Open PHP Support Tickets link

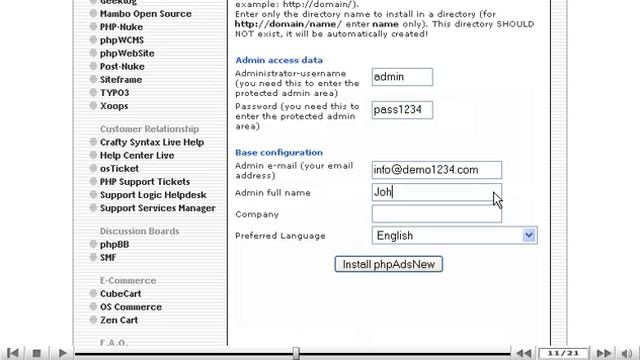click(145, 182)
